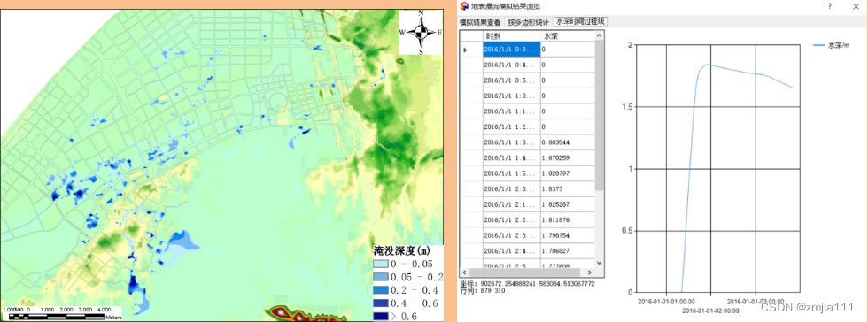
Task: Select the 2016/1/1 1:0... time cell
Action: pos(512,96)
